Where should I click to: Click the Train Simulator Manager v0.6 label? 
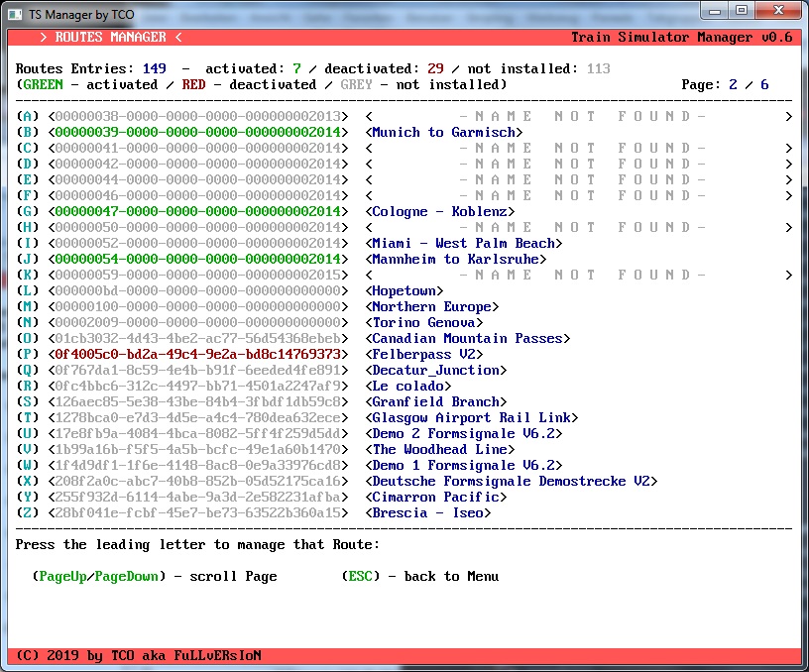tap(681, 37)
